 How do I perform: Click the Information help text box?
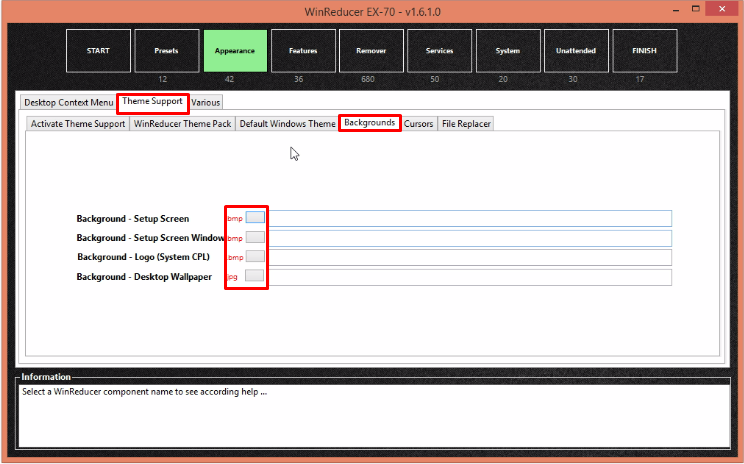click(x=374, y=416)
